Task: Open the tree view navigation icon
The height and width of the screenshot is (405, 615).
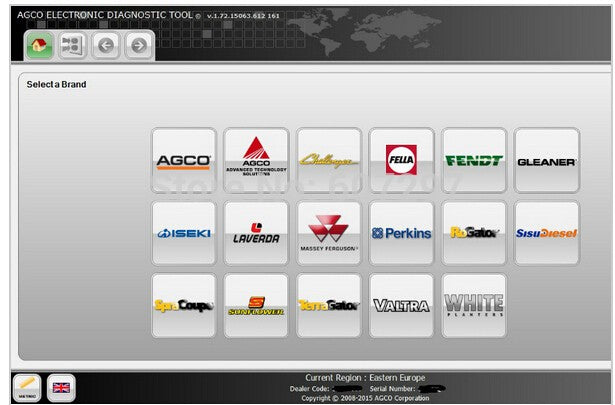Action: click(71, 45)
